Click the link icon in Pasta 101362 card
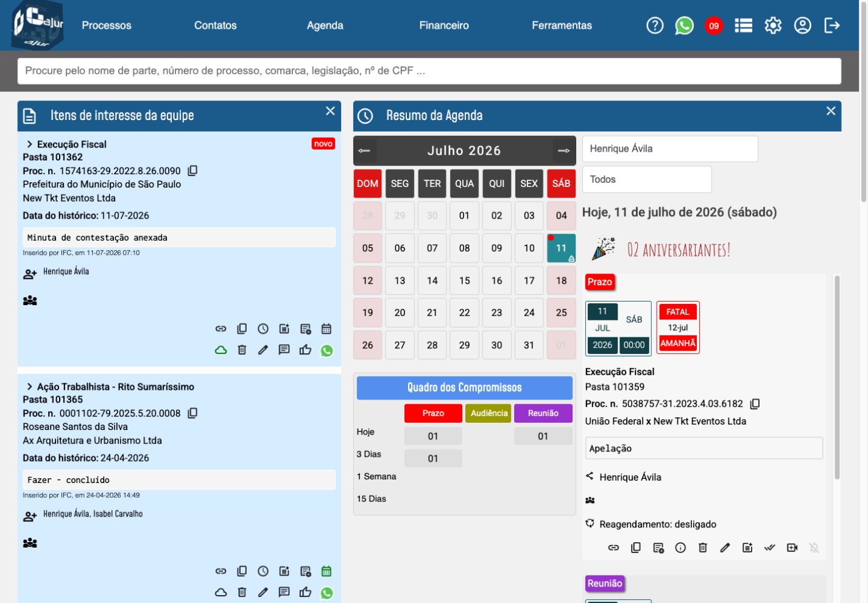868x603 pixels. pos(221,329)
